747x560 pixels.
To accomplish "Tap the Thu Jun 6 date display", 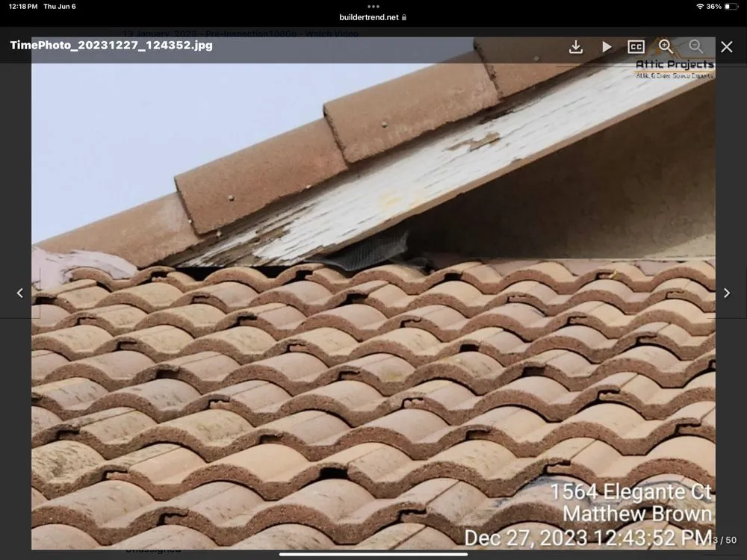I will pyautogui.click(x=60, y=6).
